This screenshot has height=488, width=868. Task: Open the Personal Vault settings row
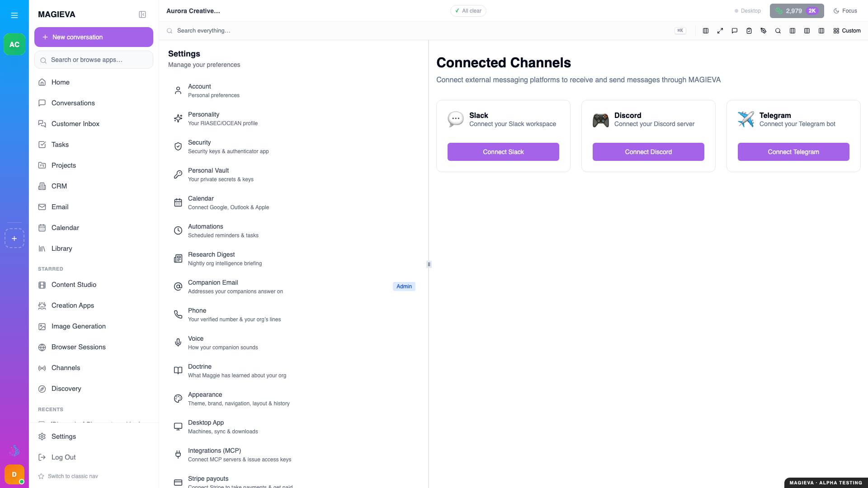click(294, 174)
